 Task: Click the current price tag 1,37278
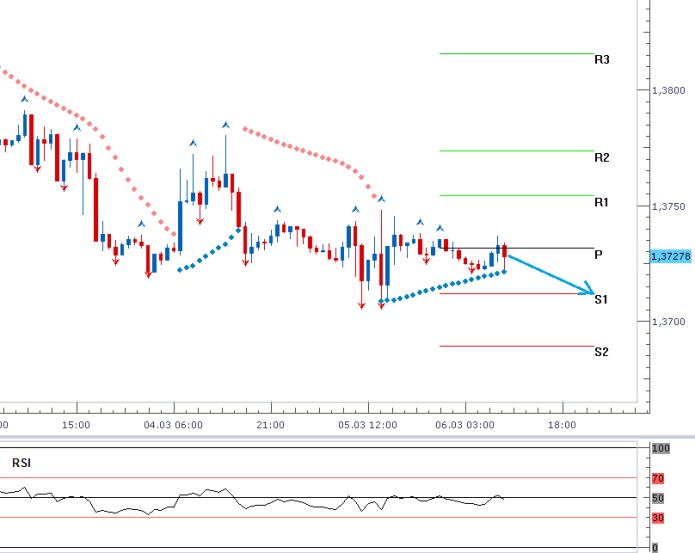pyautogui.click(x=671, y=256)
